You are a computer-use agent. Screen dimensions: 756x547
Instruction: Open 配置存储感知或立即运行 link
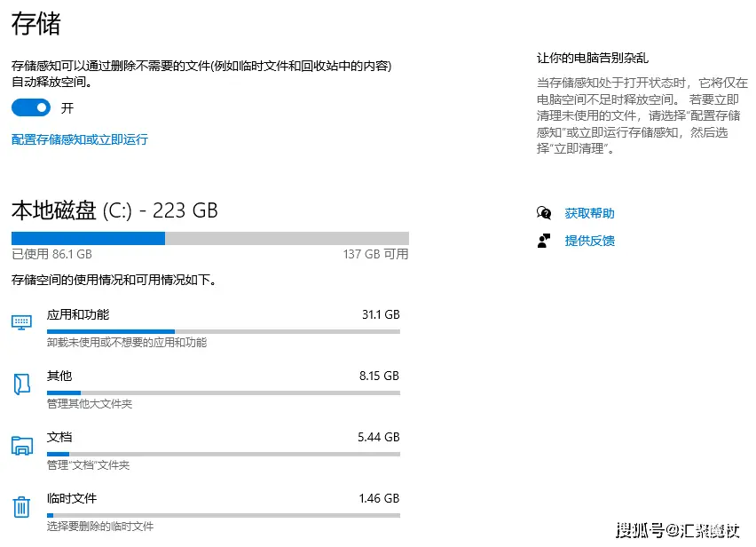coord(78,140)
